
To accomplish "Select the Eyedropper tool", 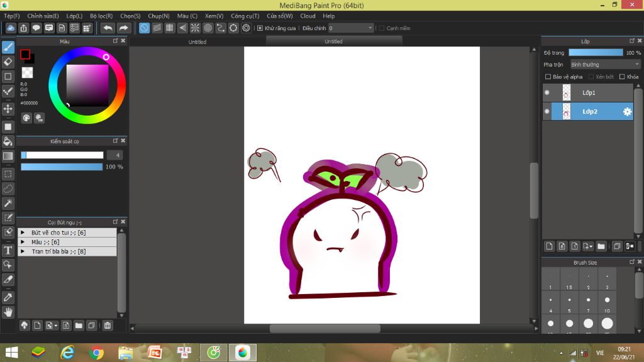I will 8,297.
